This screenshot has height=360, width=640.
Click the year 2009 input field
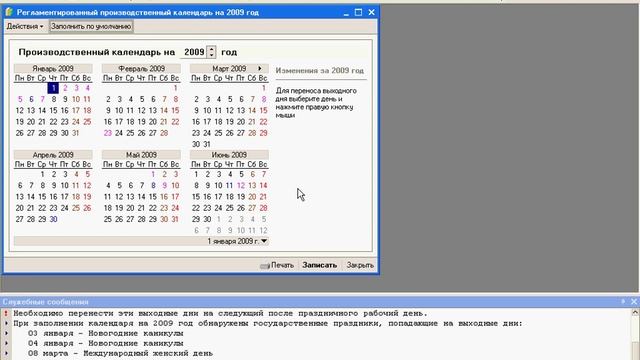click(193, 52)
